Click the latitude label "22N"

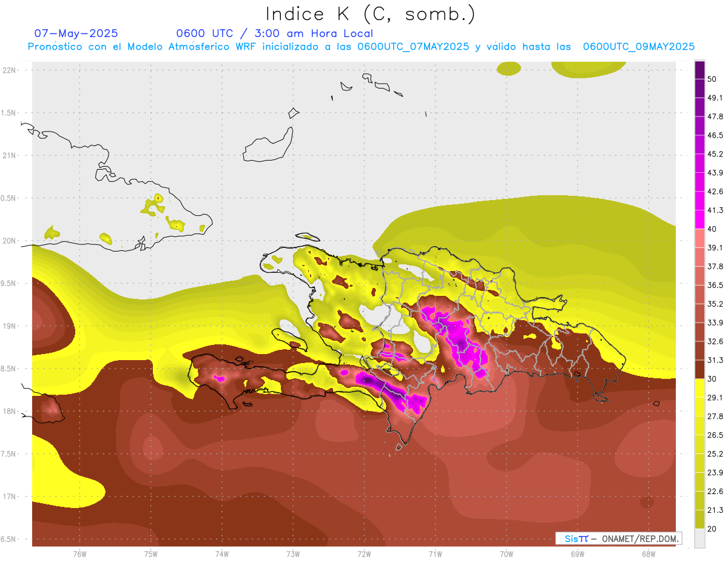10,70
